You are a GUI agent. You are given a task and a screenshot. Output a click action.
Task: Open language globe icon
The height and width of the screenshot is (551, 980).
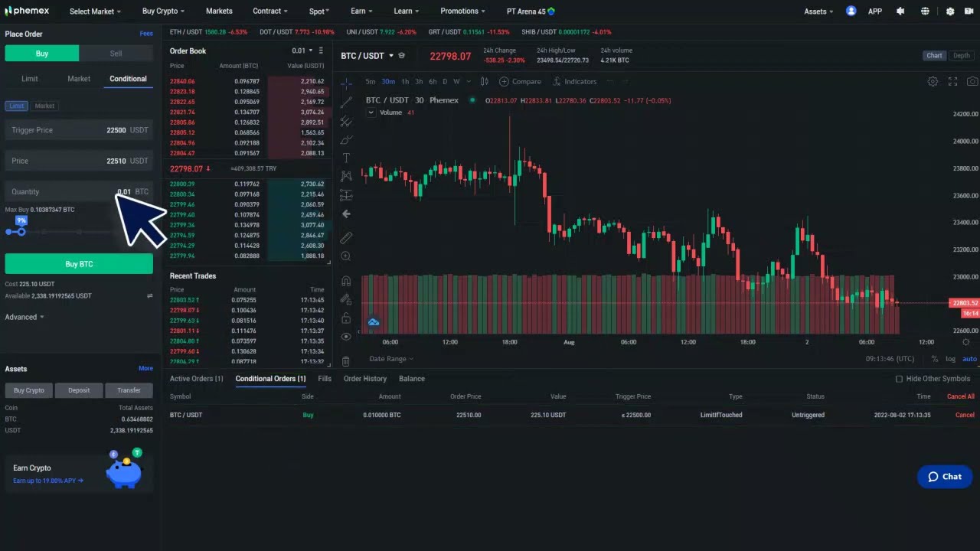click(925, 11)
